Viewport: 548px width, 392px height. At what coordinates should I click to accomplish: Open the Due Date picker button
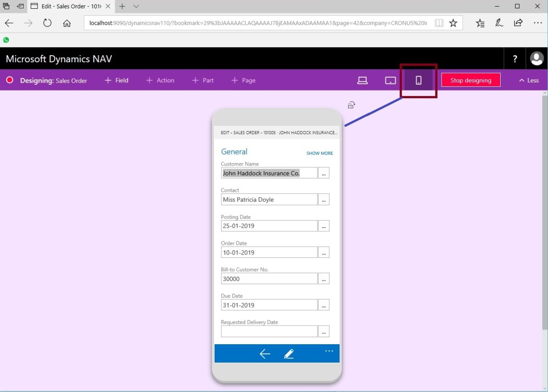324,305
